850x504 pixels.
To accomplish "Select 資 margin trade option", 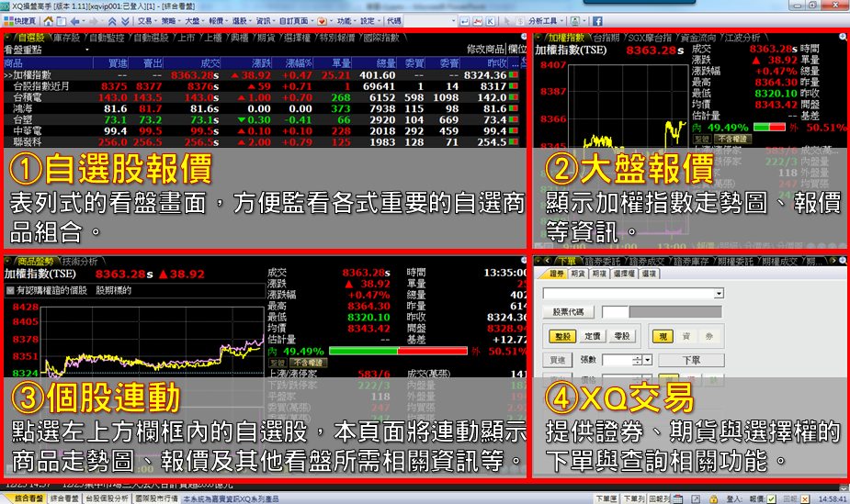I will point(686,336).
